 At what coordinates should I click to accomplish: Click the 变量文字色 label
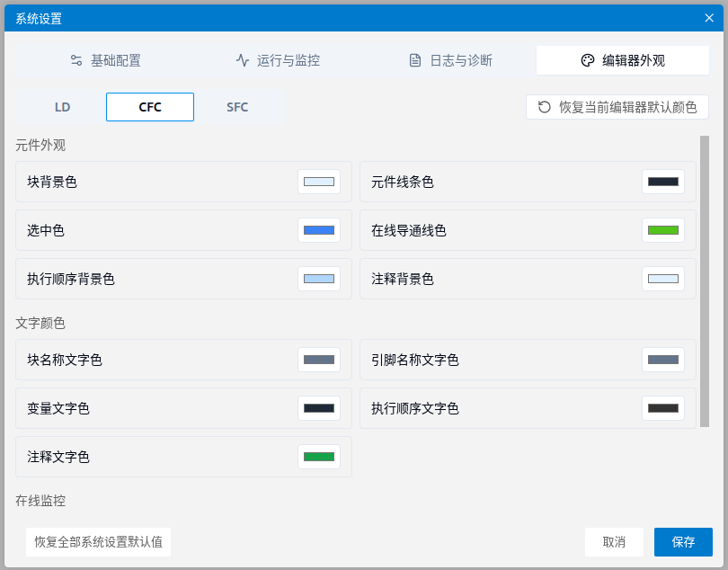tap(58, 408)
